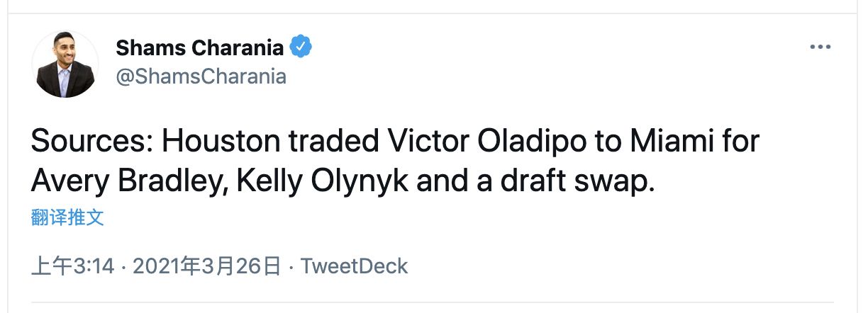Screen dimensions: 868x313
Task: Click the Shams Charania display name
Action: (x=199, y=47)
